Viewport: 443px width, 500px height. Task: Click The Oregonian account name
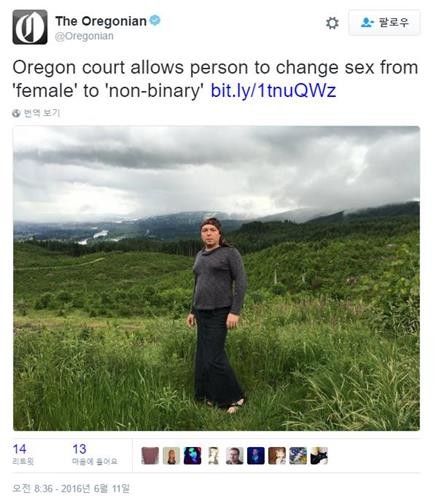click(101, 21)
